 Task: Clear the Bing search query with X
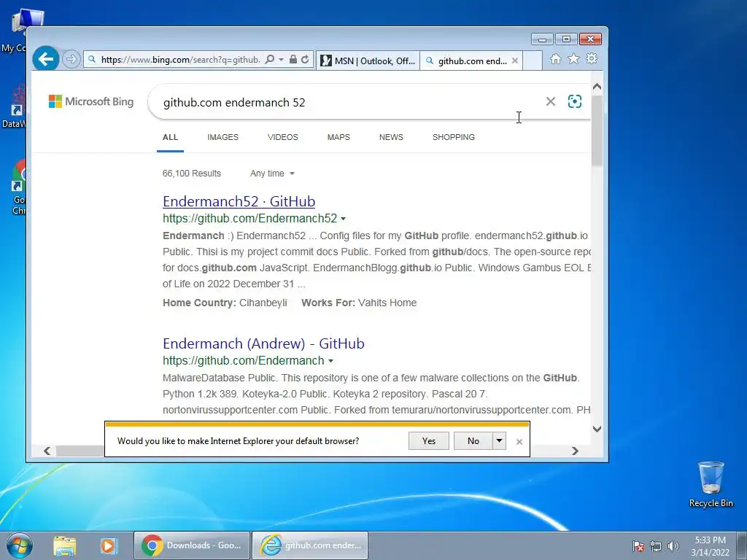pos(551,101)
